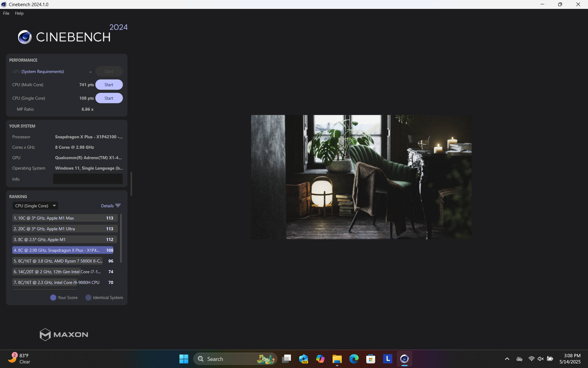Open the CPU (Single Core) ranking dropdown
The image size is (588, 368).
point(35,206)
